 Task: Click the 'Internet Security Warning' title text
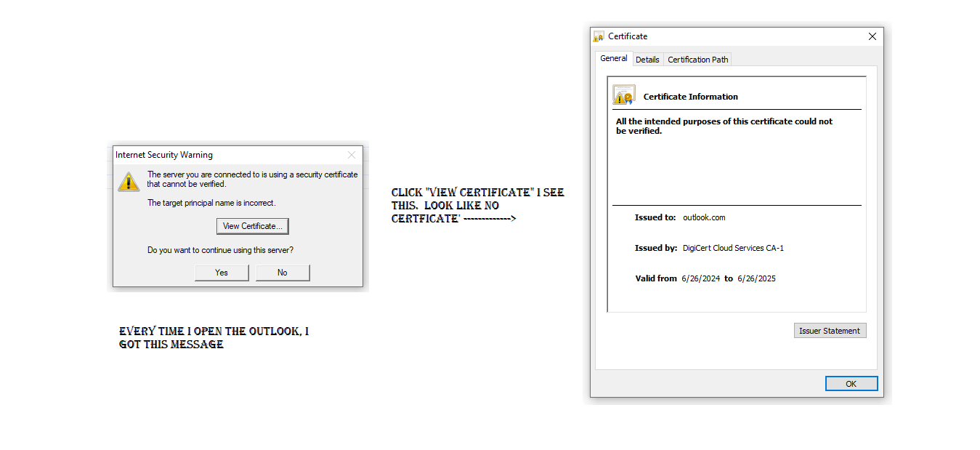click(x=164, y=155)
